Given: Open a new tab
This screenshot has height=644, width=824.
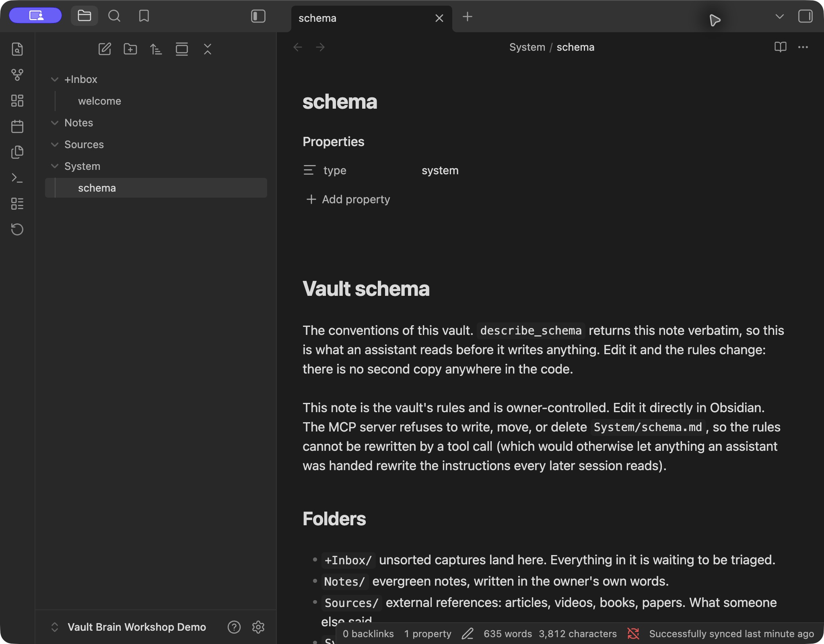Looking at the screenshot, I should click(x=468, y=17).
